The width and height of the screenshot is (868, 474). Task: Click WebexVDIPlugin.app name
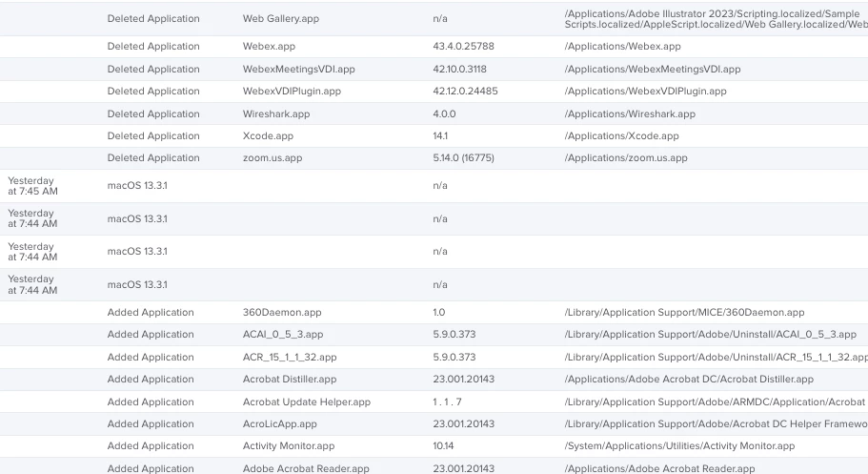(292, 92)
